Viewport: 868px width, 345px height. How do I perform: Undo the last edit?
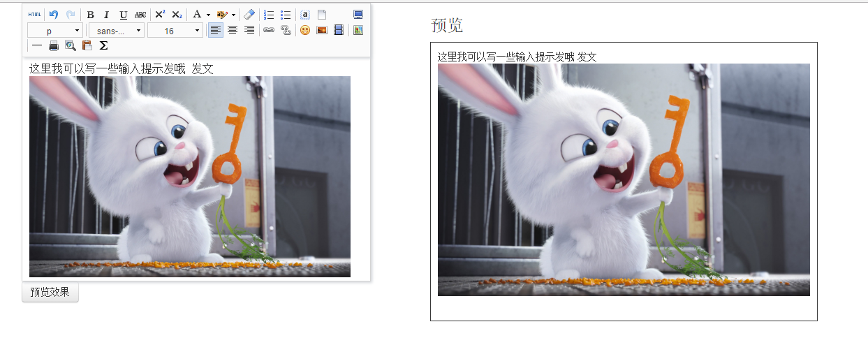pos(54,15)
